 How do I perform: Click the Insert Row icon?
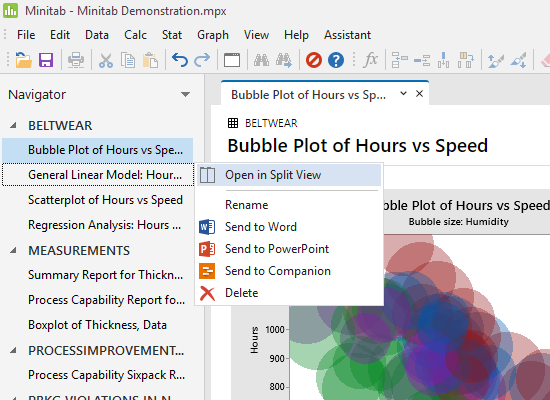pos(422,60)
